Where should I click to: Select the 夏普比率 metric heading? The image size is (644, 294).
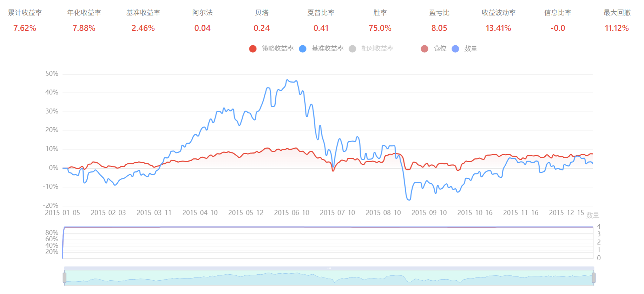[321, 13]
